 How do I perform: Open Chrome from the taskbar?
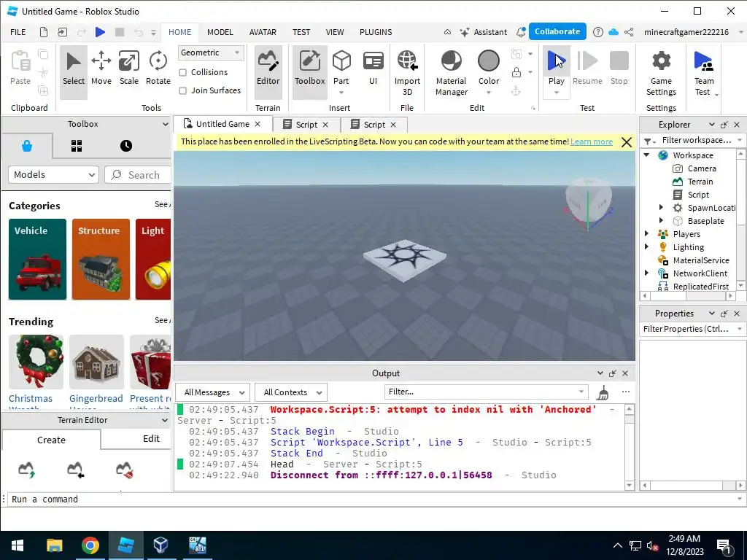click(90, 545)
